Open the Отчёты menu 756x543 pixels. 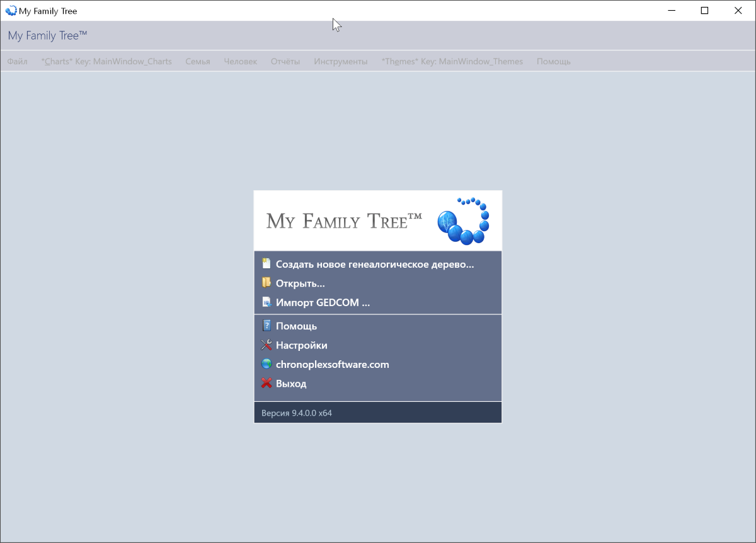285,61
